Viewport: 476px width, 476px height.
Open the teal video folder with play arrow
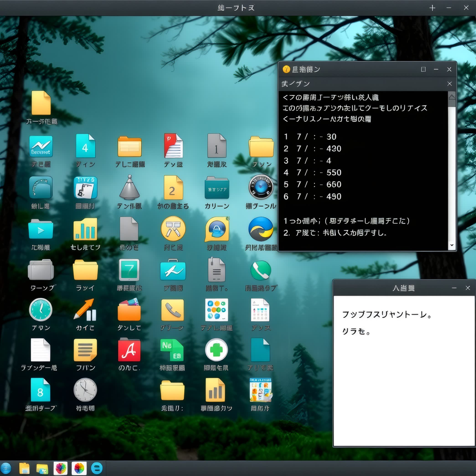tap(41, 229)
